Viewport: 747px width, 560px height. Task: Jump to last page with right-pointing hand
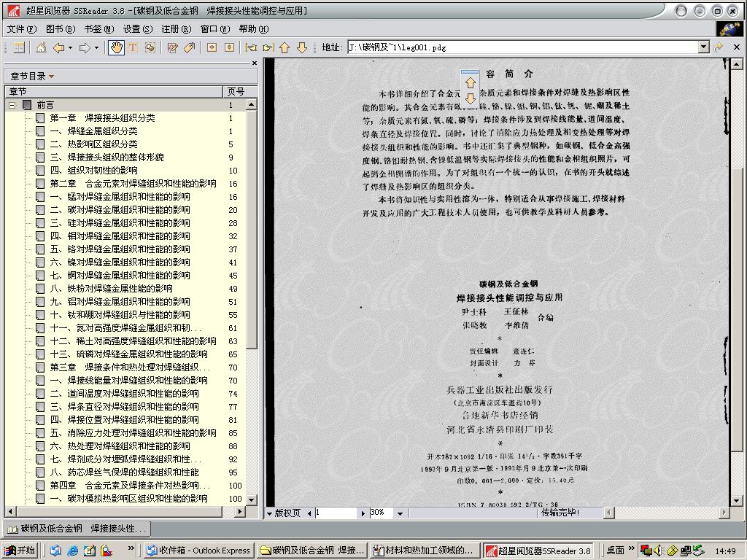[x=268, y=47]
